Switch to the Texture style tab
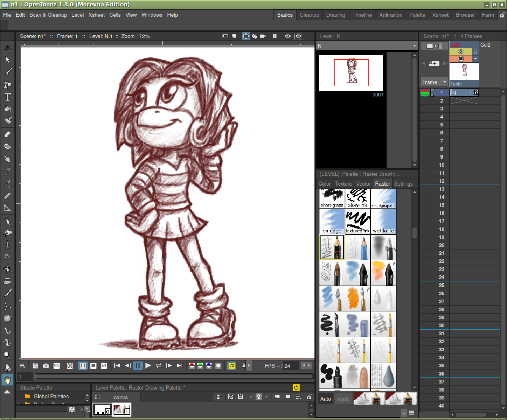The width and height of the screenshot is (507, 420). (343, 184)
